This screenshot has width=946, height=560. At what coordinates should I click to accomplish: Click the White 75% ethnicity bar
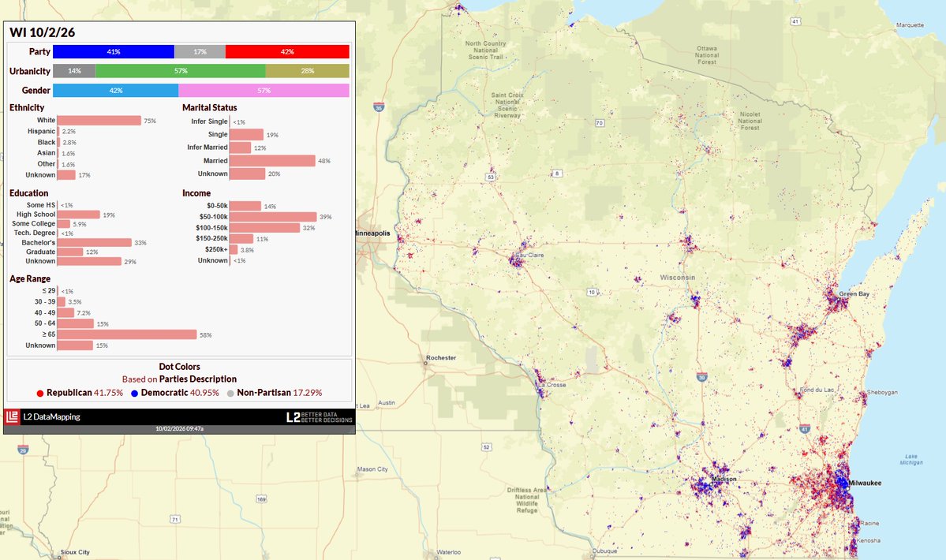pos(99,121)
